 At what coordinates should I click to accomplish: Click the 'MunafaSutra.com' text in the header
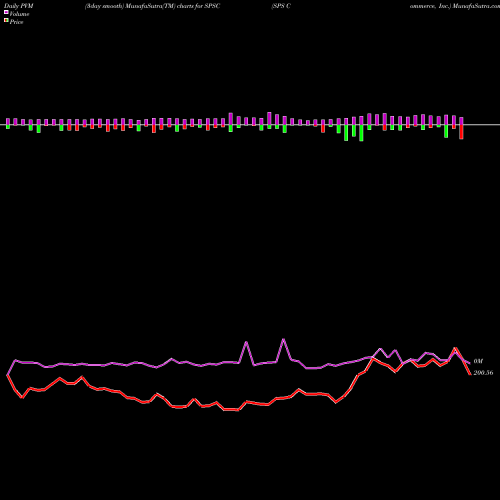coord(476,6)
